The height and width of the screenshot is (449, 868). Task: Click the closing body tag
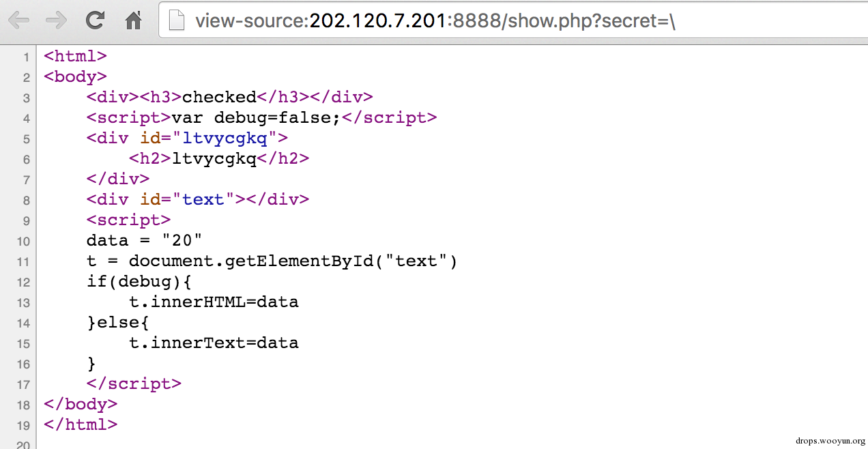pyautogui.click(x=81, y=404)
